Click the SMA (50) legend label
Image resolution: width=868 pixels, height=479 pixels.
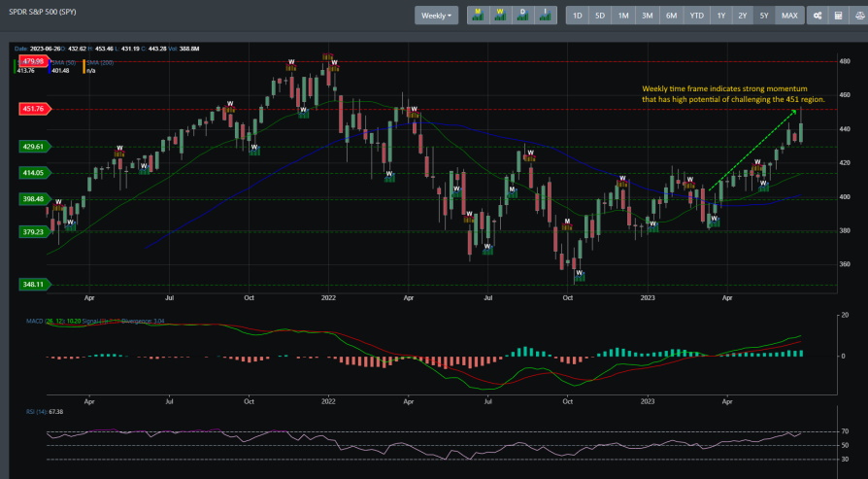(x=60, y=61)
